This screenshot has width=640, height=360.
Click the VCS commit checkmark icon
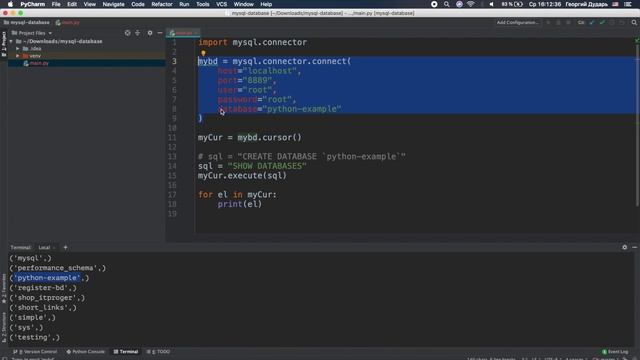click(602, 22)
